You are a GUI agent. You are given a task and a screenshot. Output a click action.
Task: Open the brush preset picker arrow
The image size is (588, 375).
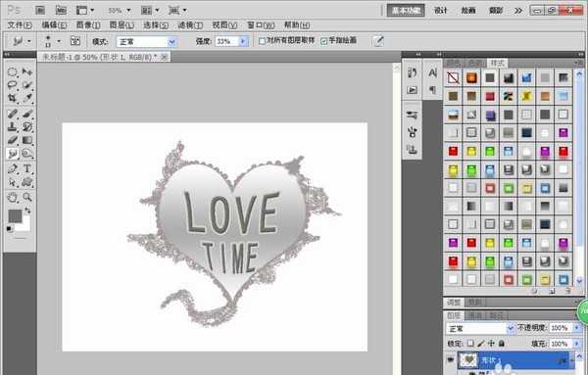pos(59,41)
